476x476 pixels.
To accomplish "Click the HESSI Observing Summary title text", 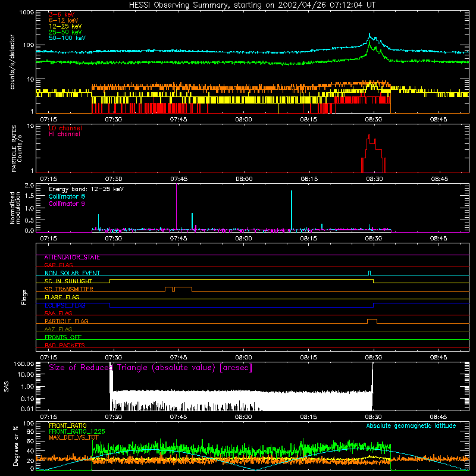I will click(x=252, y=5).
